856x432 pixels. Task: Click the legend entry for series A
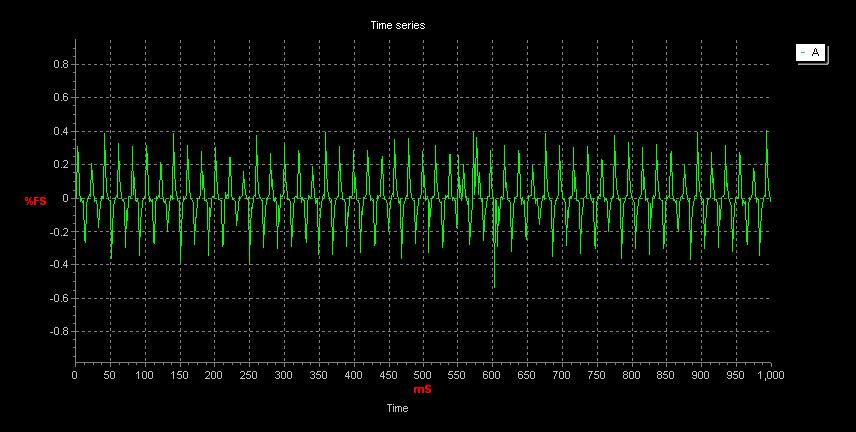(811, 53)
